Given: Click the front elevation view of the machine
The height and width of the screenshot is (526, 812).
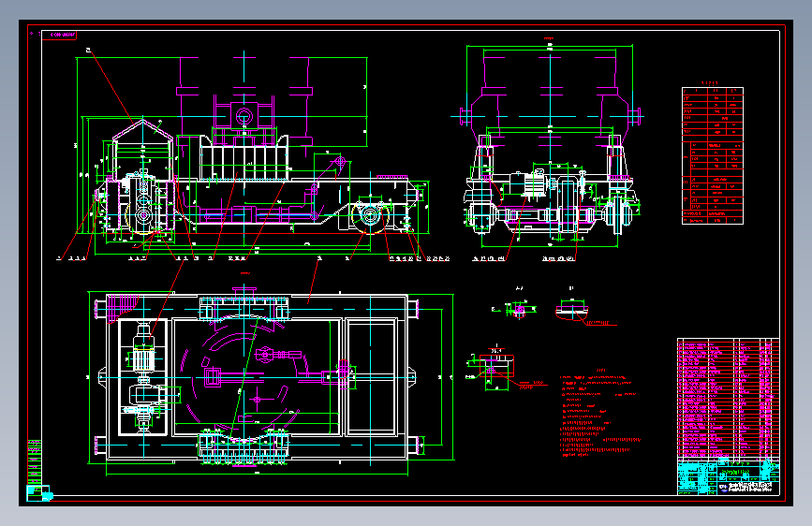Looking at the screenshot, I should 254,155.
